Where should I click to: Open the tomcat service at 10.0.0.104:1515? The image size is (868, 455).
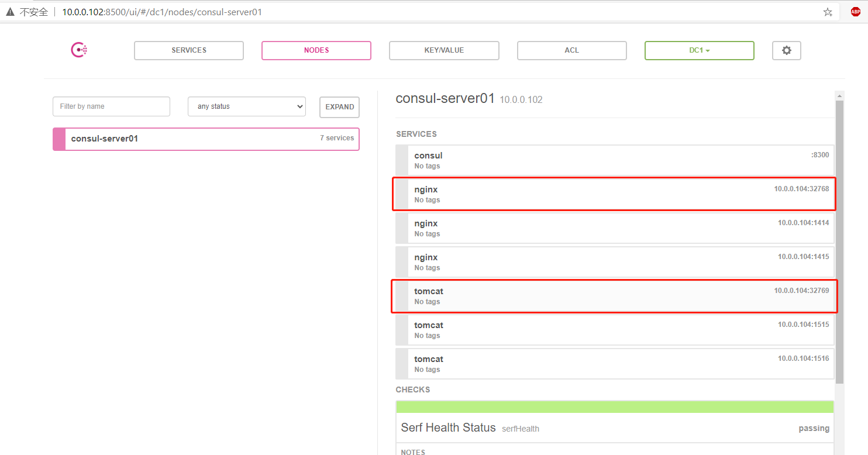point(615,330)
